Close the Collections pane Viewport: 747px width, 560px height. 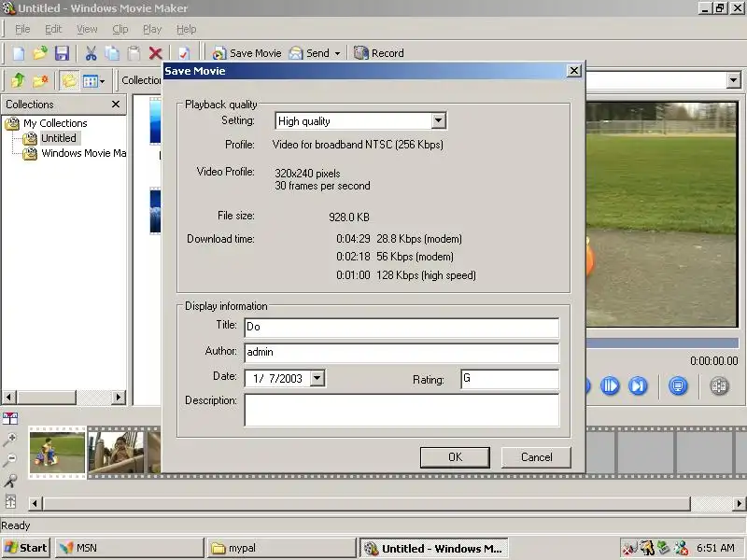[x=116, y=105]
